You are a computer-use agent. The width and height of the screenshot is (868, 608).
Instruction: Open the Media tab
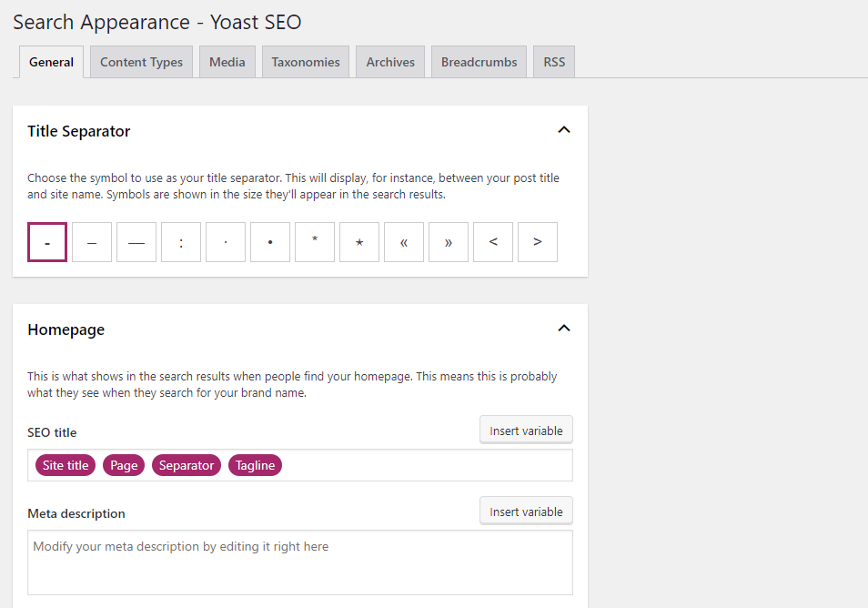point(227,62)
